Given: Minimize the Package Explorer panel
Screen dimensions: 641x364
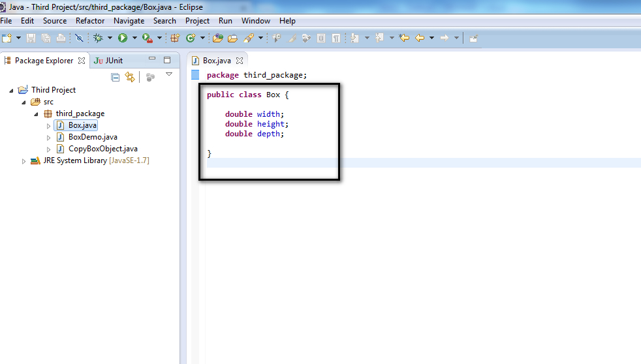Looking at the screenshot, I should coord(152,59).
